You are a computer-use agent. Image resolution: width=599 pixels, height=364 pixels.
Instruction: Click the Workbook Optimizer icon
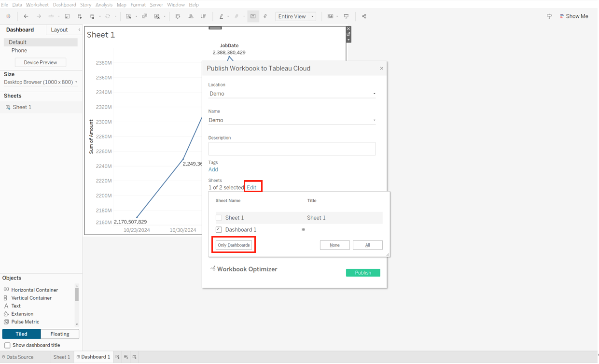pos(213,269)
